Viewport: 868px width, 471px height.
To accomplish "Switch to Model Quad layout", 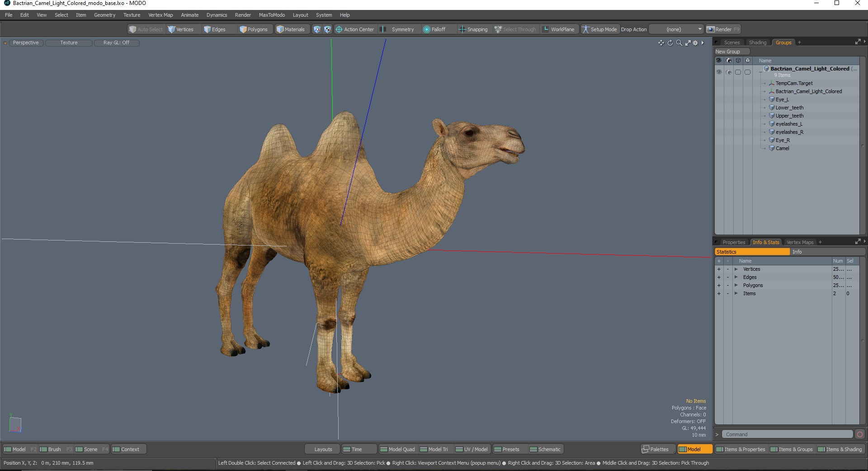I will 397,449.
